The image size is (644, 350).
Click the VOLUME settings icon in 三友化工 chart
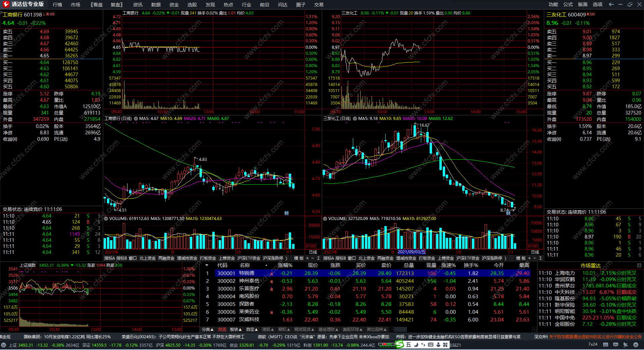point(325,219)
